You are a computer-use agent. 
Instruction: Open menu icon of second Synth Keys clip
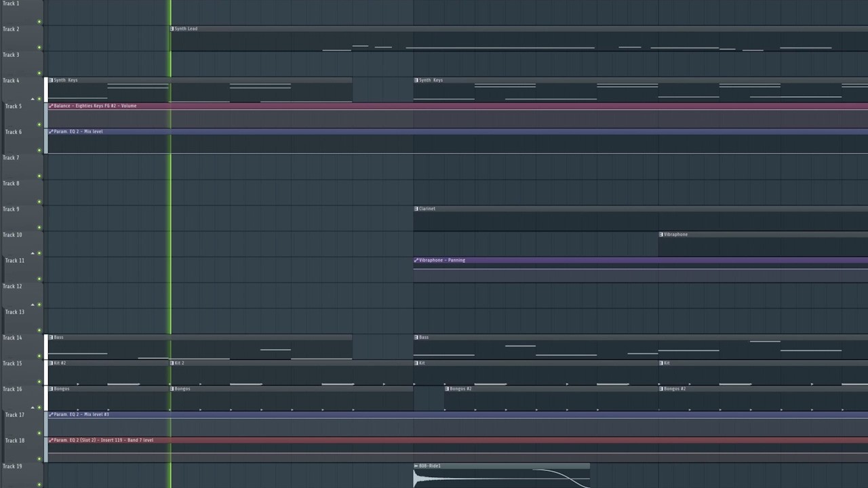coord(416,80)
